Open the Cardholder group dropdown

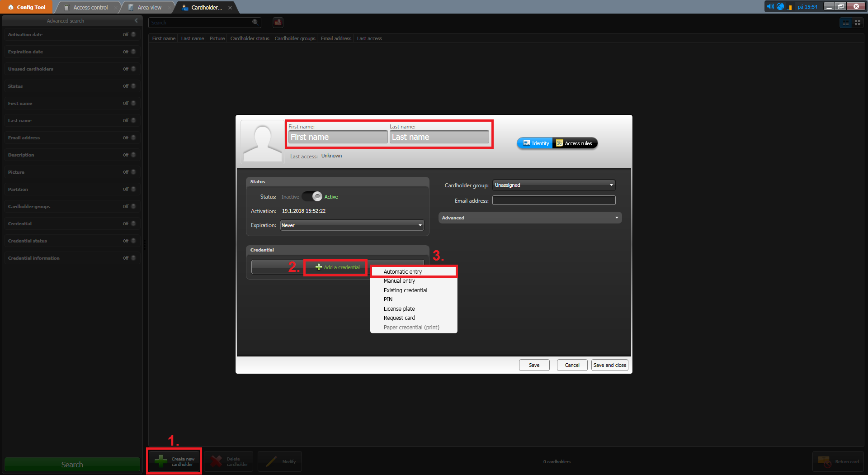554,185
